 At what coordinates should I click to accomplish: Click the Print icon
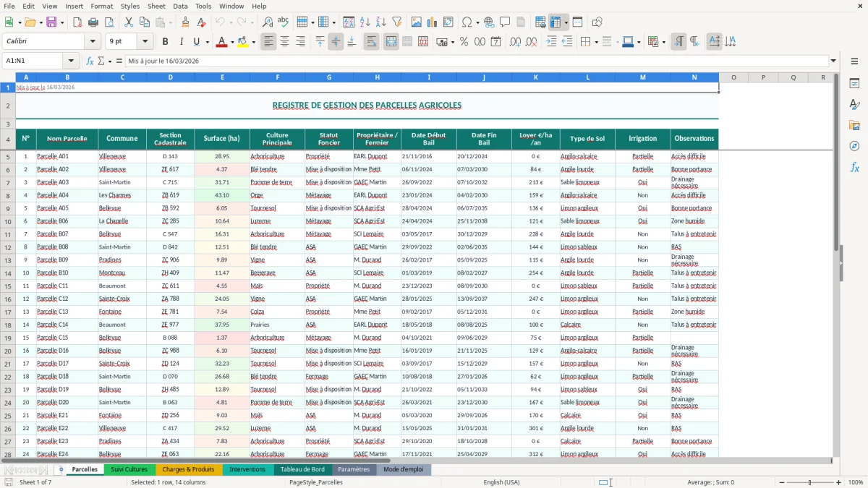[93, 22]
